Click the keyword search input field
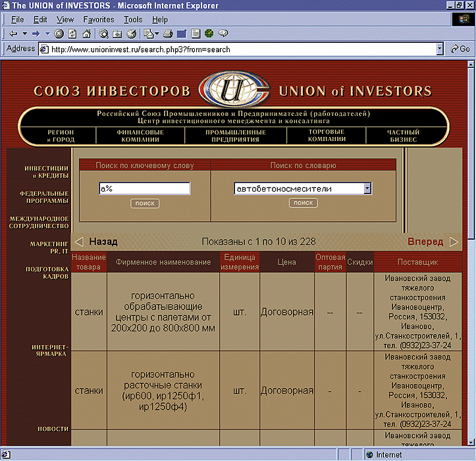This screenshot has height=461, width=476. point(145,188)
